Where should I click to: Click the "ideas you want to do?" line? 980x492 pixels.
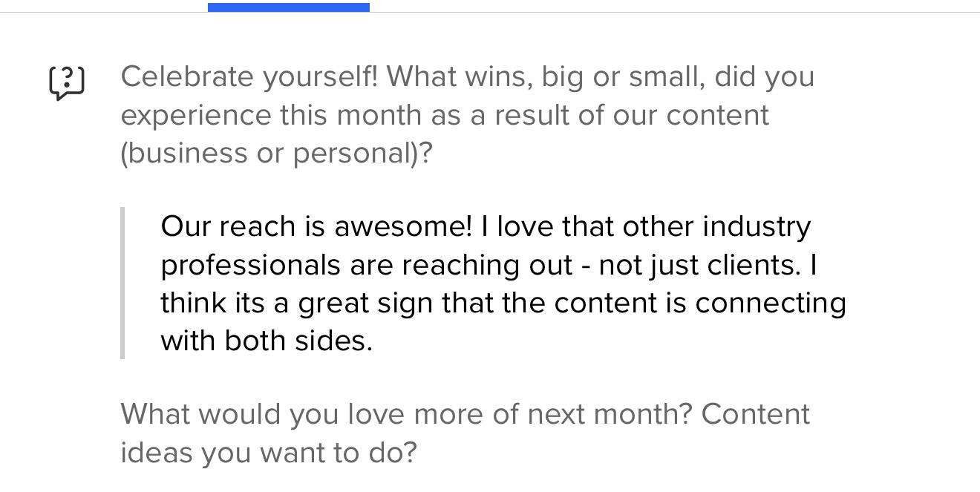click(x=269, y=452)
